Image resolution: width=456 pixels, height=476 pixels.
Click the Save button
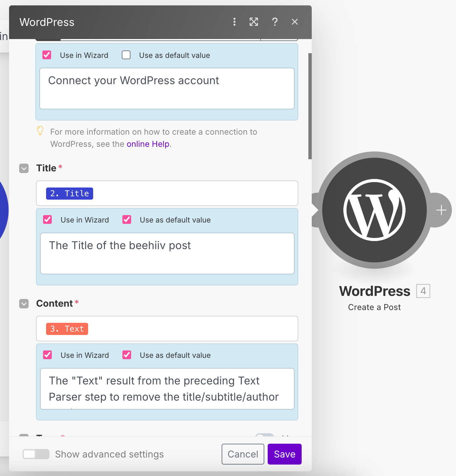pos(284,454)
